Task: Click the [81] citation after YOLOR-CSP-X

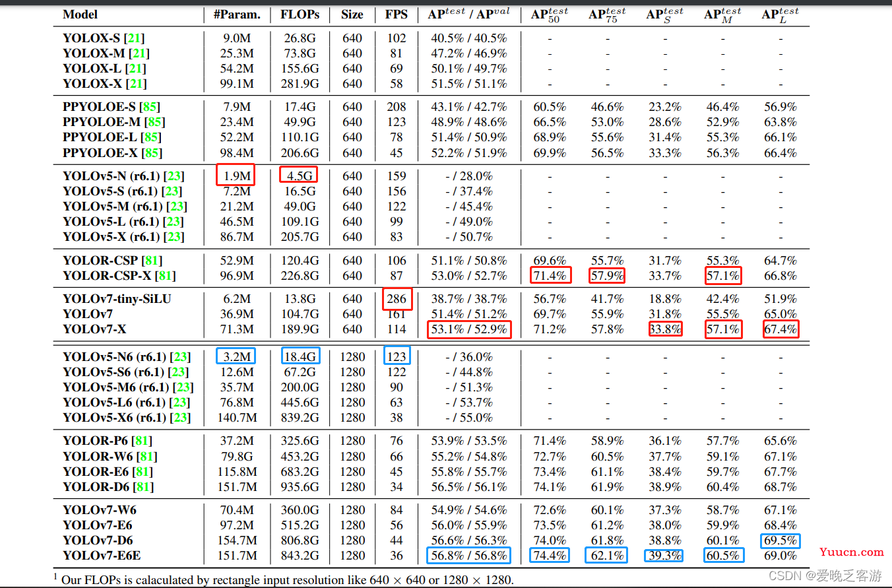Action: coord(166,276)
